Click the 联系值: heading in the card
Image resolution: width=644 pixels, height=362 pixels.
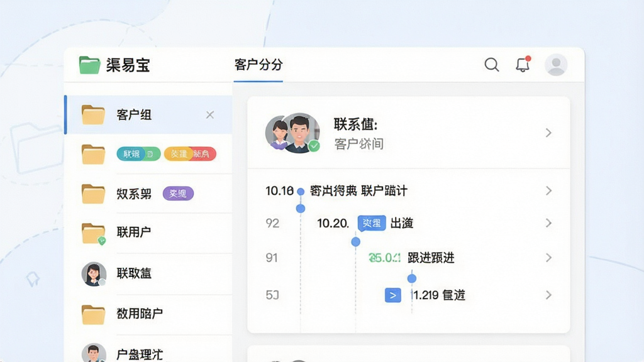356,124
